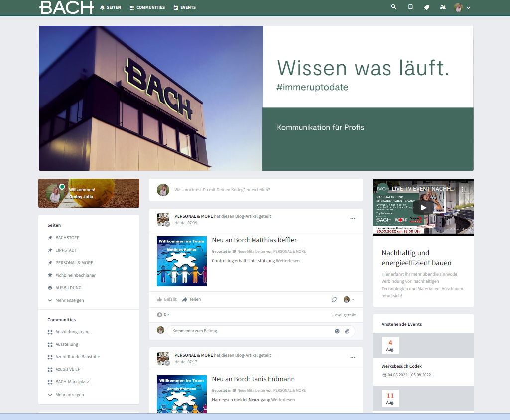510x420 pixels.
Task: Open PERSONAL & MORE author on 07:39 post
Action: tap(194, 216)
